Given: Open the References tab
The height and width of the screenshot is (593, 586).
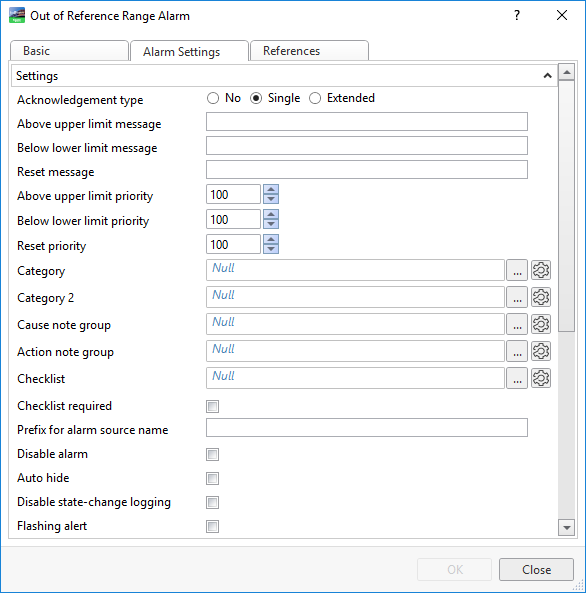Looking at the screenshot, I should tap(309, 51).
